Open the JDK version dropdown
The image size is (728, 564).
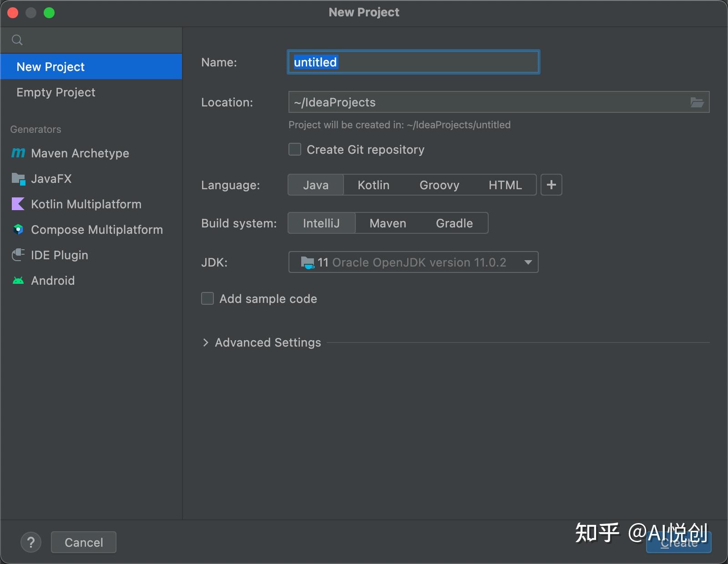(528, 262)
